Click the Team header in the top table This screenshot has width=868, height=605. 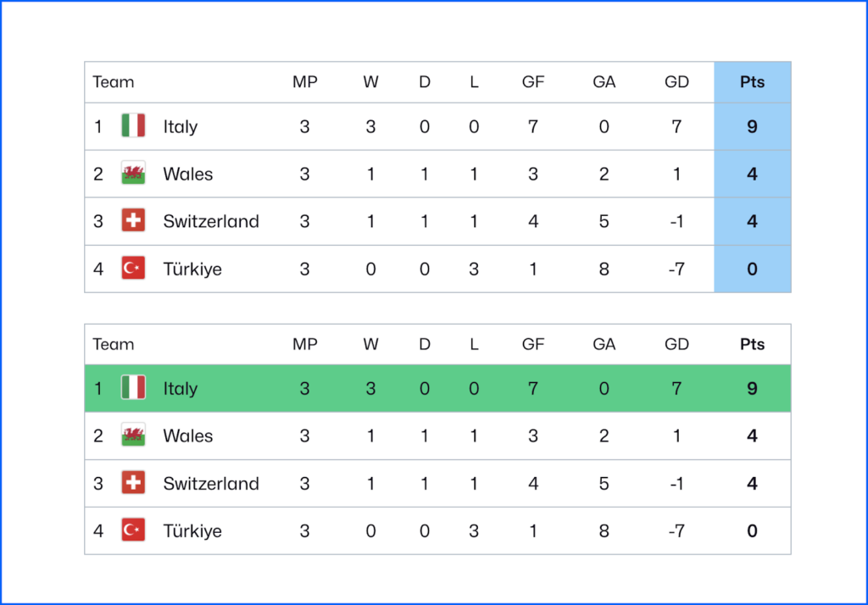pyautogui.click(x=114, y=82)
